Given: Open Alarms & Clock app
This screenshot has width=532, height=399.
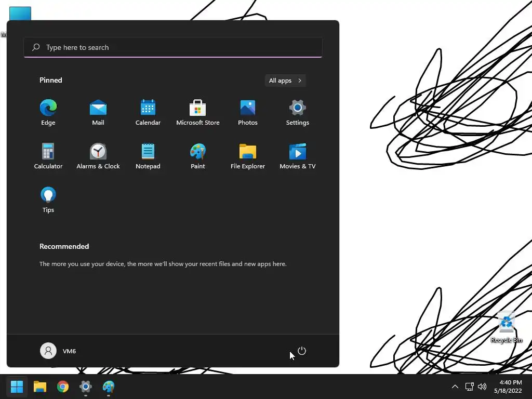Looking at the screenshot, I should pyautogui.click(x=98, y=156).
